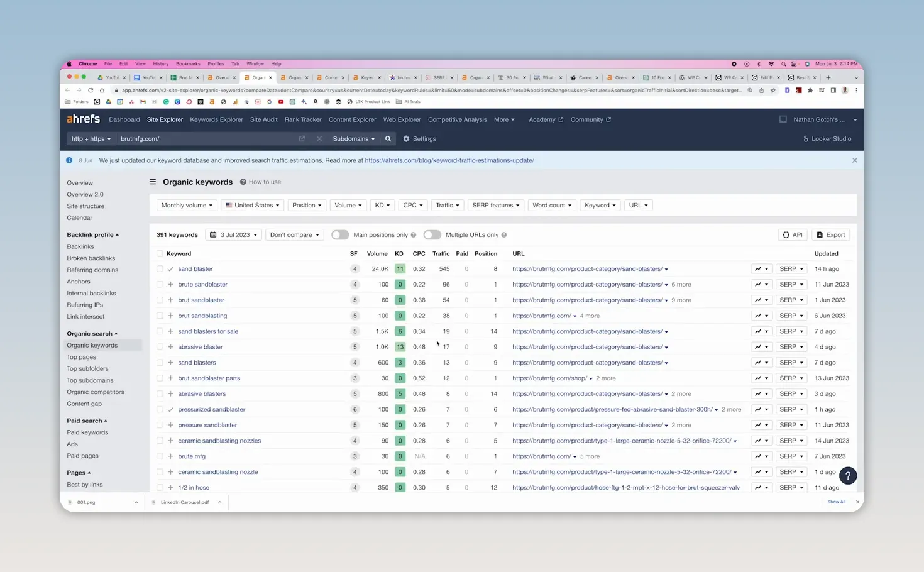Click the hamburger menu beside Organic keywords
Image resolution: width=924 pixels, height=572 pixels.
click(x=153, y=182)
